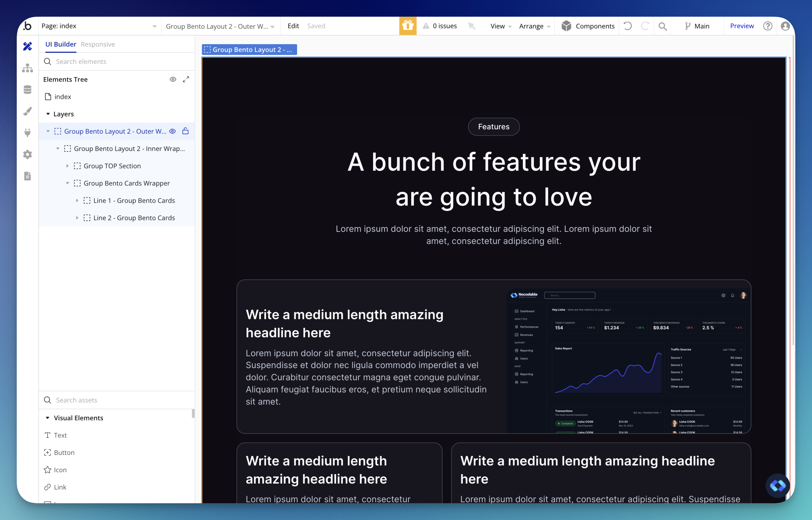Image resolution: width=812 pixels, height=520 pixels.
Task: Open the Design tab icon in sidebar
Action: 28,46
